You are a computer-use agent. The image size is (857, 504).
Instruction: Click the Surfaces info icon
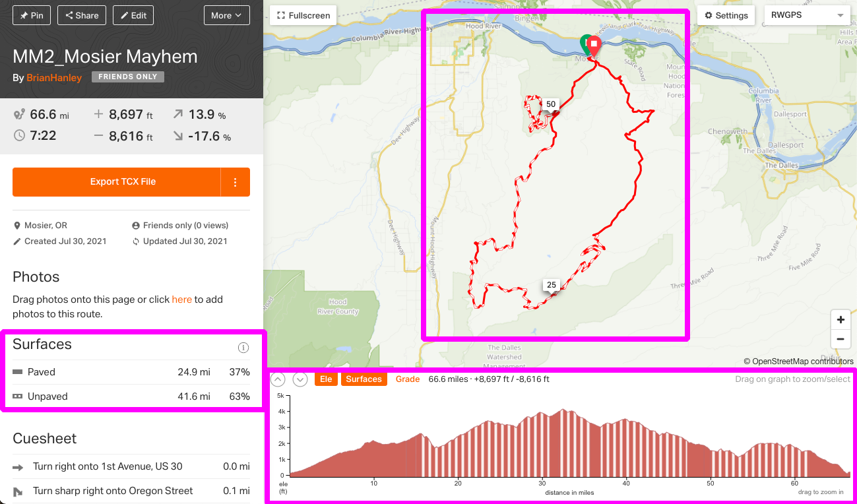point(243,348)
